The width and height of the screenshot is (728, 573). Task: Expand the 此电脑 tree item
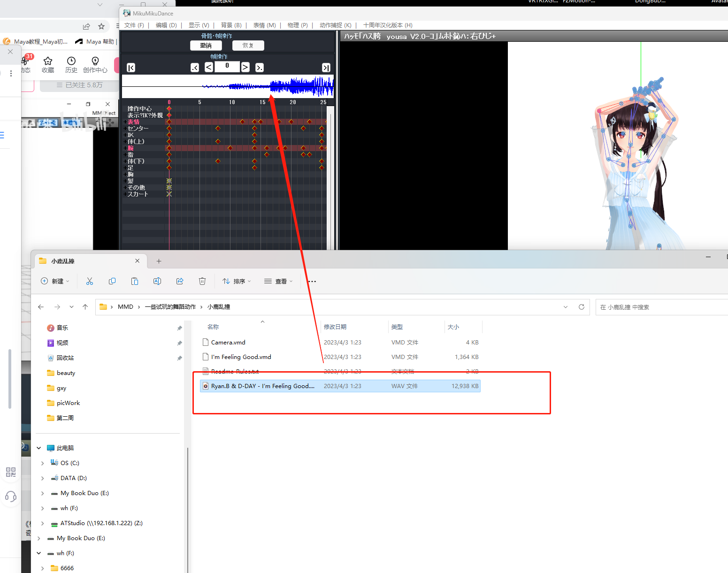(38, 448)
